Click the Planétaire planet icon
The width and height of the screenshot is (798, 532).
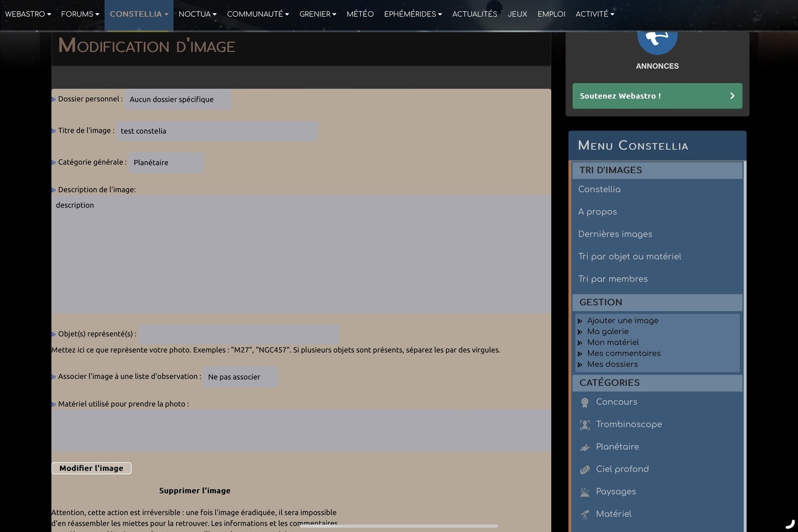pos(585,447)
